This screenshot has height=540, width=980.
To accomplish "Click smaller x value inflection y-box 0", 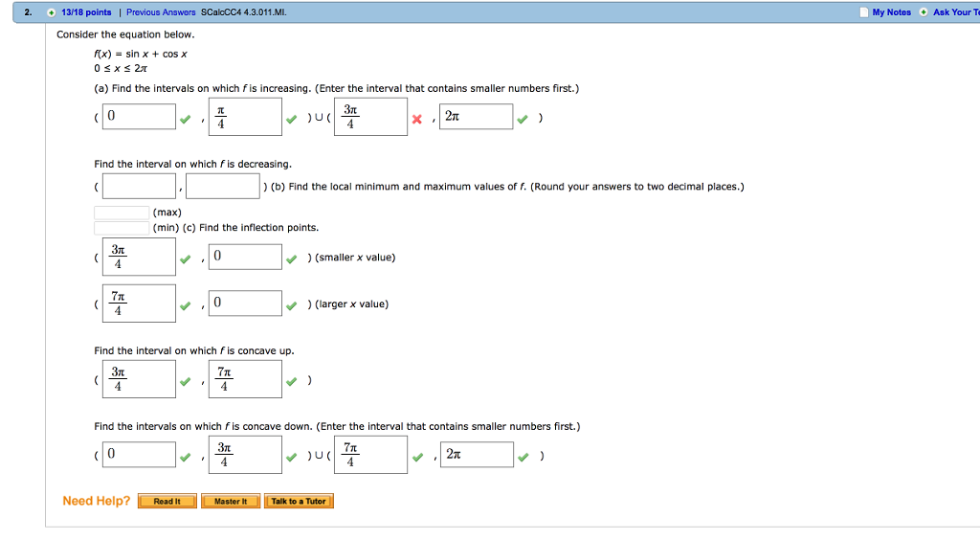I will pos(245,257).
